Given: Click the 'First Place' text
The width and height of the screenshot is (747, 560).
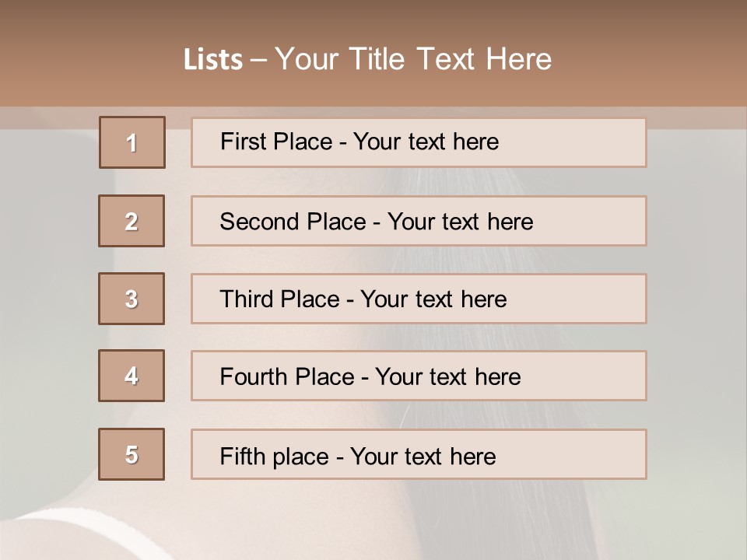Looking at the screenshot, I should pos(276,142).
